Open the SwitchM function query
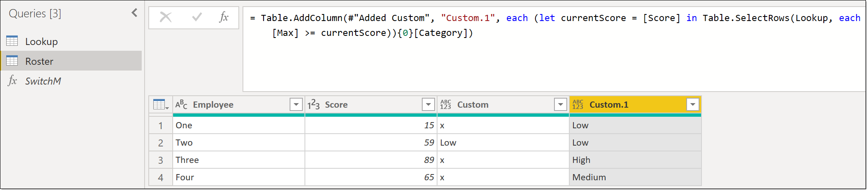Screen dimensions: 868x191 71,81
